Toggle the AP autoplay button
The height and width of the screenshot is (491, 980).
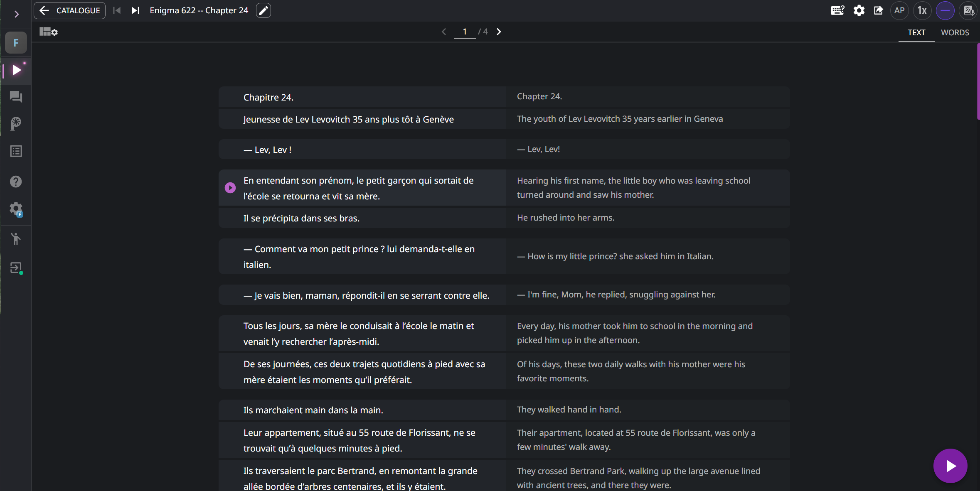[x=899, y=10]
